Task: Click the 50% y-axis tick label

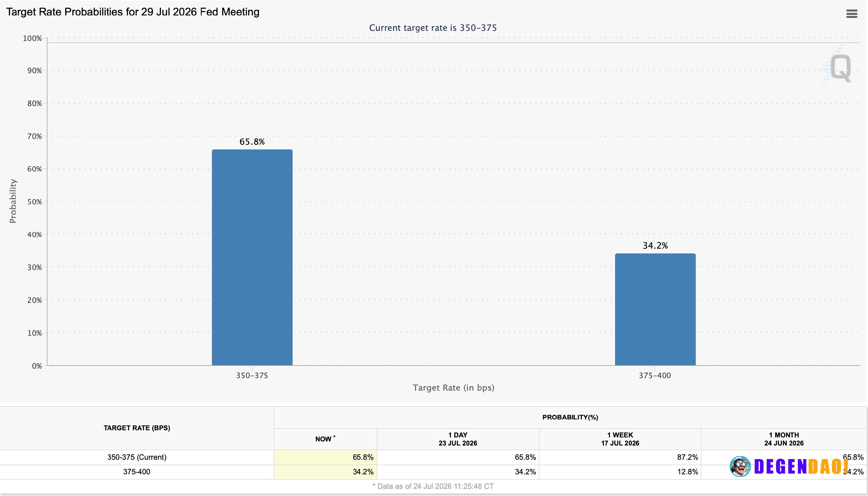Action: 35,202
